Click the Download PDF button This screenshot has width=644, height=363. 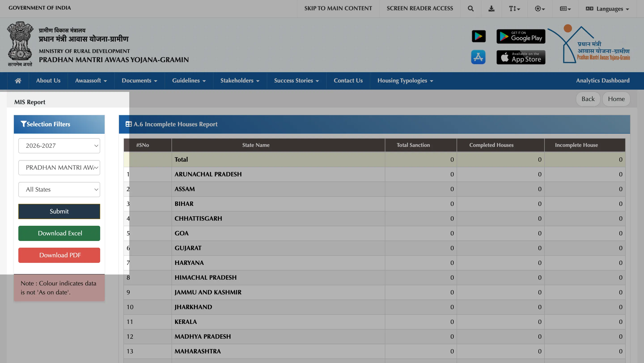[x=59, y=255]
